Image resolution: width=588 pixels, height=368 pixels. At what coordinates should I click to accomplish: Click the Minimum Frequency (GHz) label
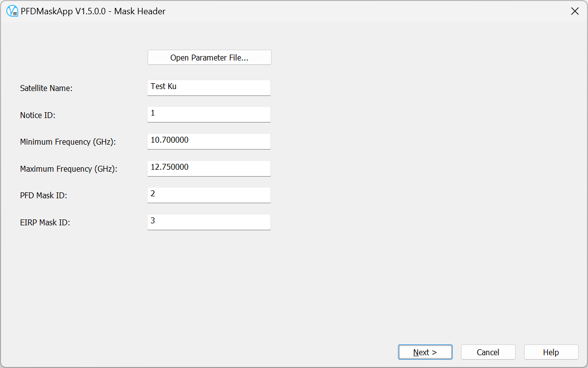[x=67, y=142]
